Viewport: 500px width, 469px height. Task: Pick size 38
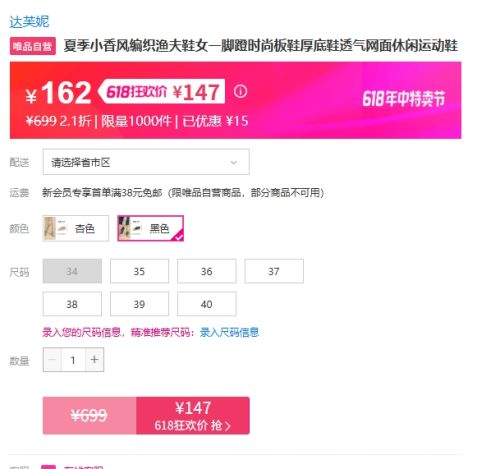click(x=72, y=304)
